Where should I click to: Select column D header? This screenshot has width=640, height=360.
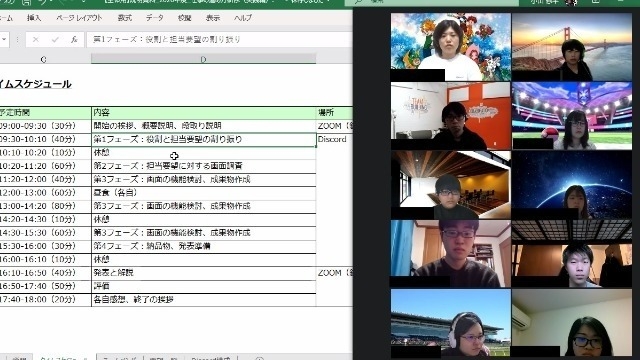click(x=203, y=60)
